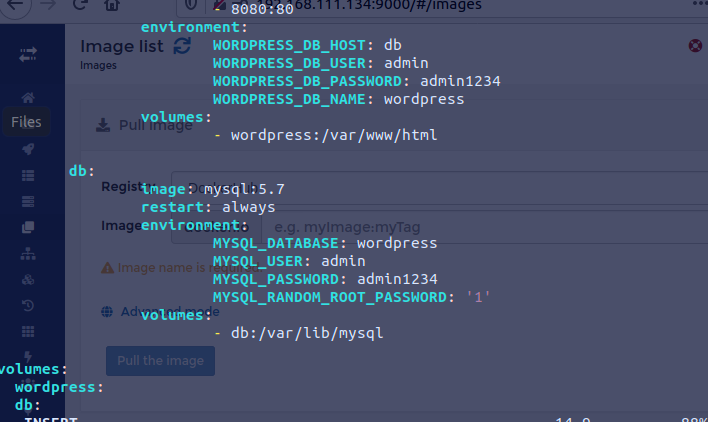
Task: Click the browser forward arrow
Action: [48, 5]
